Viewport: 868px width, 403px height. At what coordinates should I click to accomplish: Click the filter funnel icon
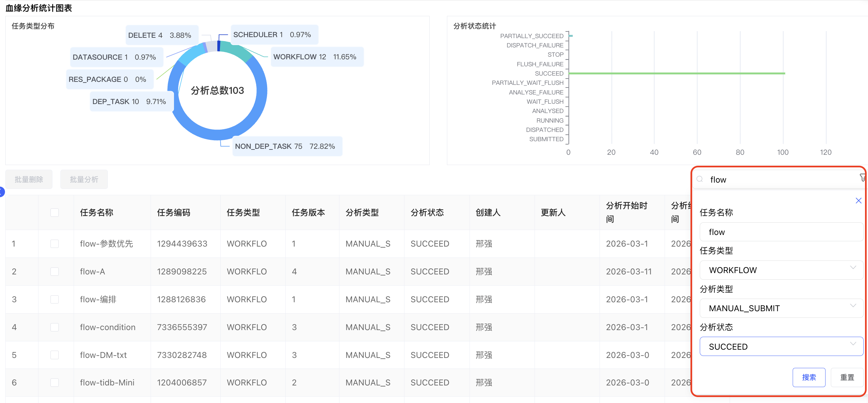863,177
